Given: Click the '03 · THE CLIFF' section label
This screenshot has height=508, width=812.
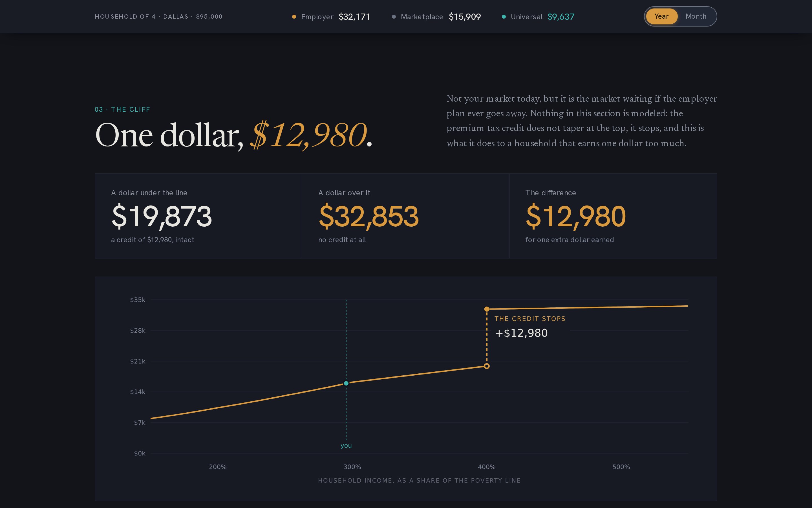Looking at the screenshot, I should (122, 110).
